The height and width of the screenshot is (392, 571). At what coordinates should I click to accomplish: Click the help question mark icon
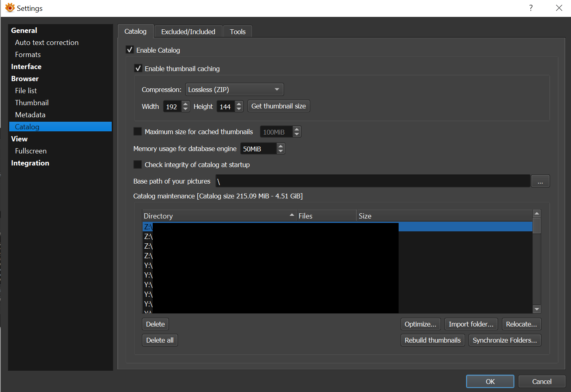531,8
